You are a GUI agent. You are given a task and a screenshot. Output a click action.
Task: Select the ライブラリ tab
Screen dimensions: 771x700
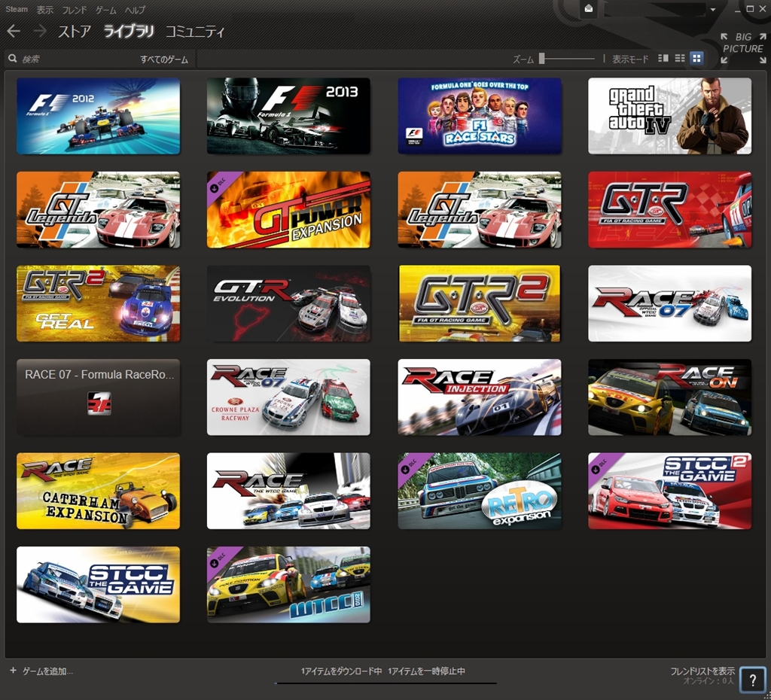(x=128, y=32)
